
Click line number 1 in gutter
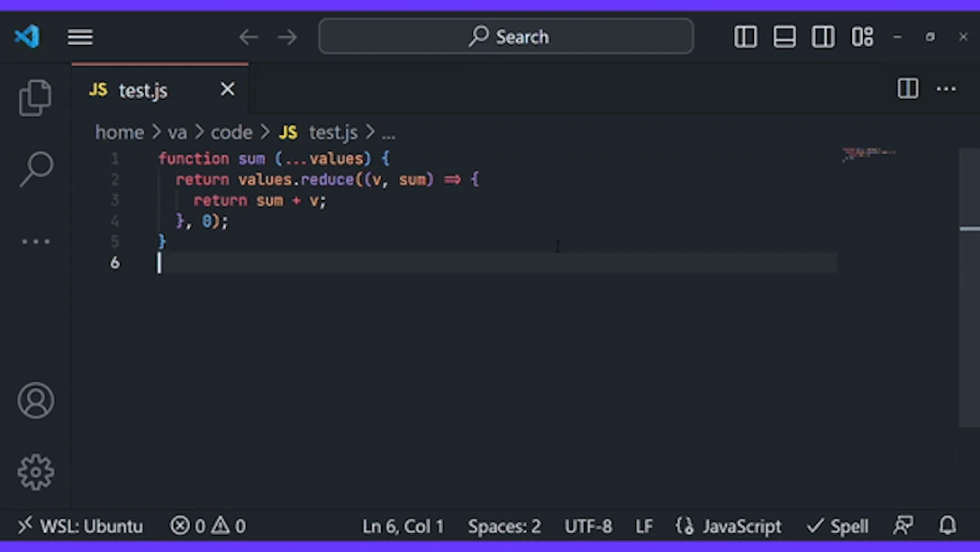(114, 158)
